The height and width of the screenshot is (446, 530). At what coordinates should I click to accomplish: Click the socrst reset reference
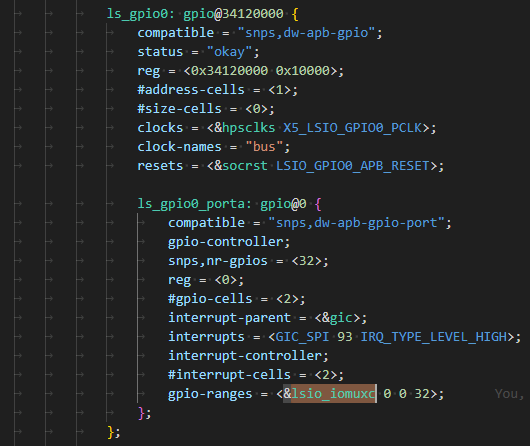click(x=245, y=166)
